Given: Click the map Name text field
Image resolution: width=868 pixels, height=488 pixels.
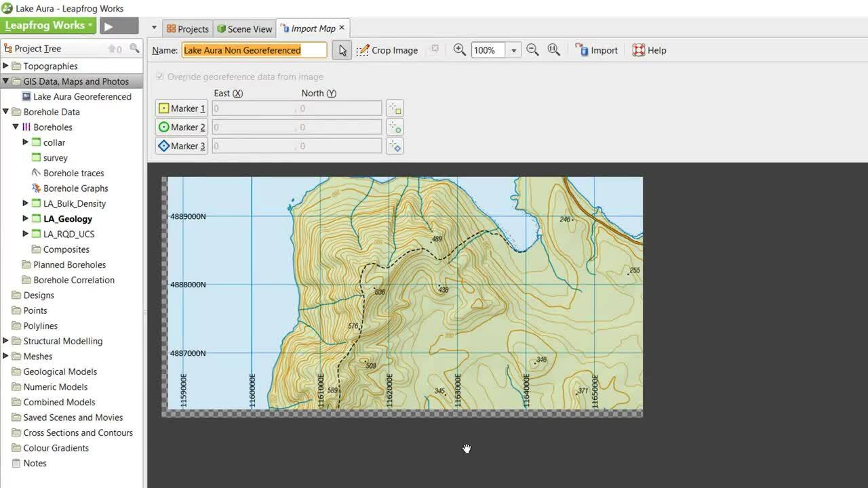Looking at the screenshot, I should coord(254,50).
